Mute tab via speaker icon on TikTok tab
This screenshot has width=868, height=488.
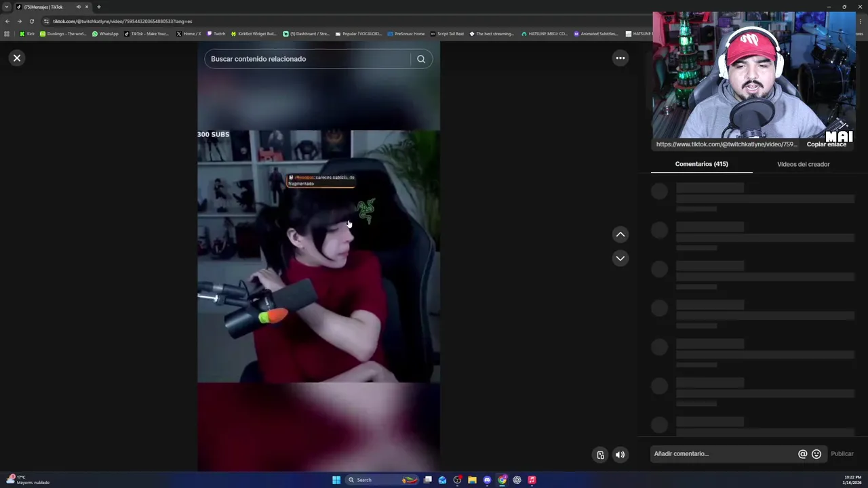tap(78, 7)
